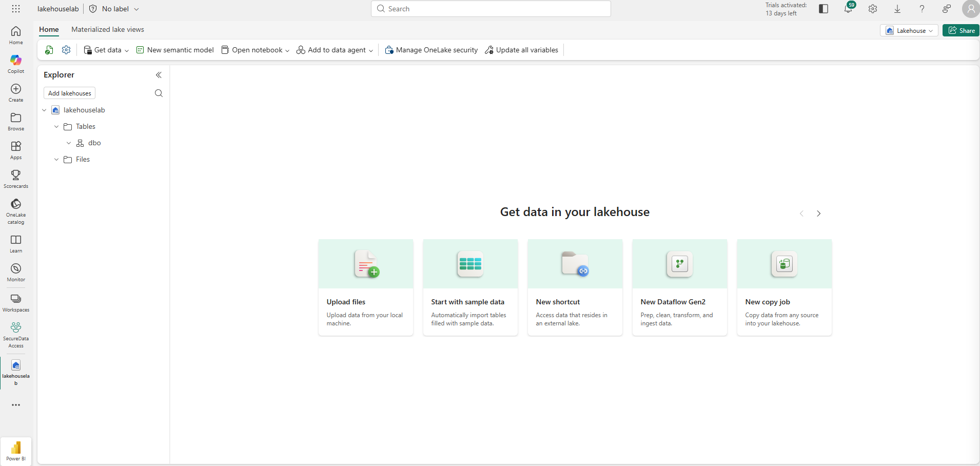Select the New Dataflow Gen2 card

point(680,287)
